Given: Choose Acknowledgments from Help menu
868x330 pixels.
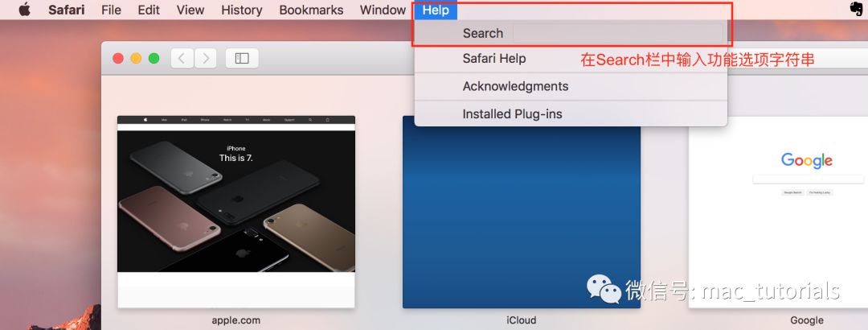Looking at the screenshot, I should click(515, 86).
